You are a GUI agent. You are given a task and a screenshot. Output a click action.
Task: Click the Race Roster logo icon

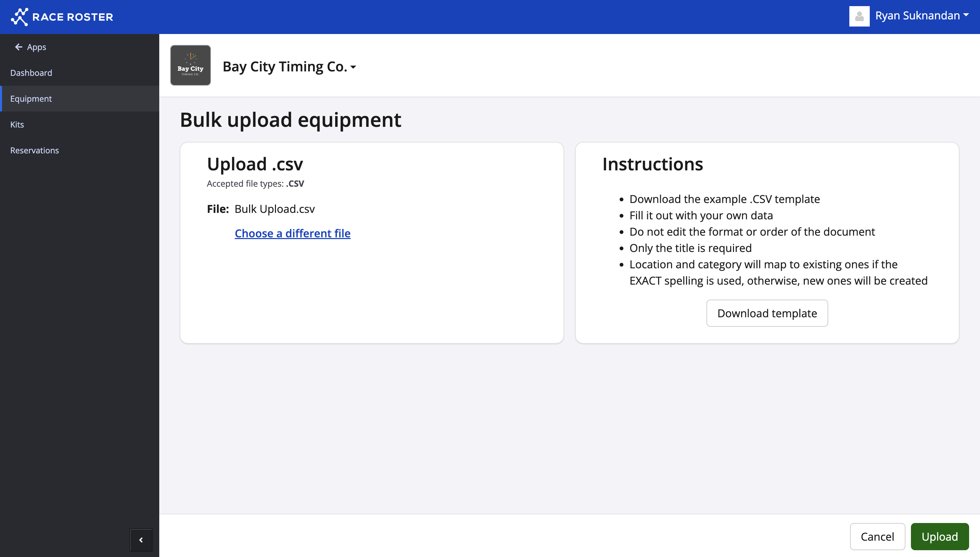click(19, 17)
